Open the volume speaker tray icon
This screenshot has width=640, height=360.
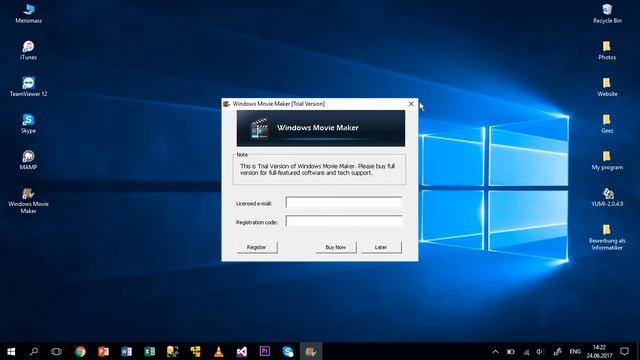(541, 351)
